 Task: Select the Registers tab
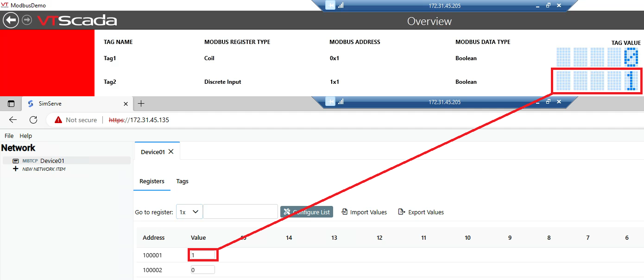152,181
